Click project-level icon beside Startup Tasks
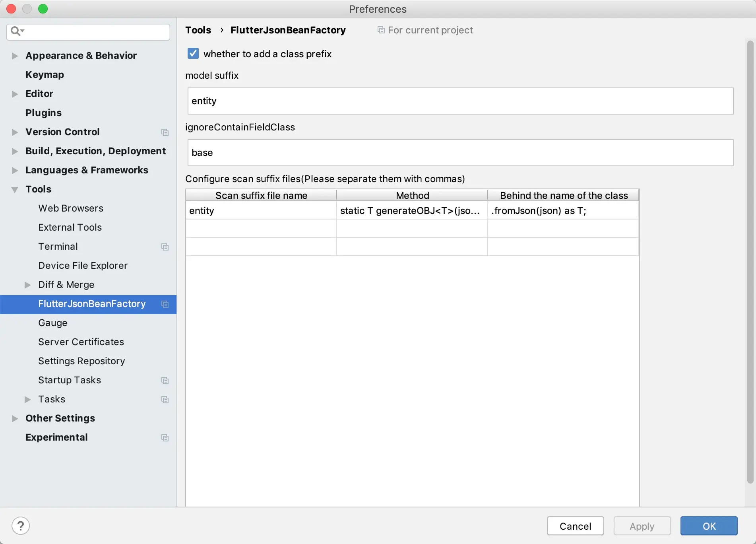 point(165,381)
